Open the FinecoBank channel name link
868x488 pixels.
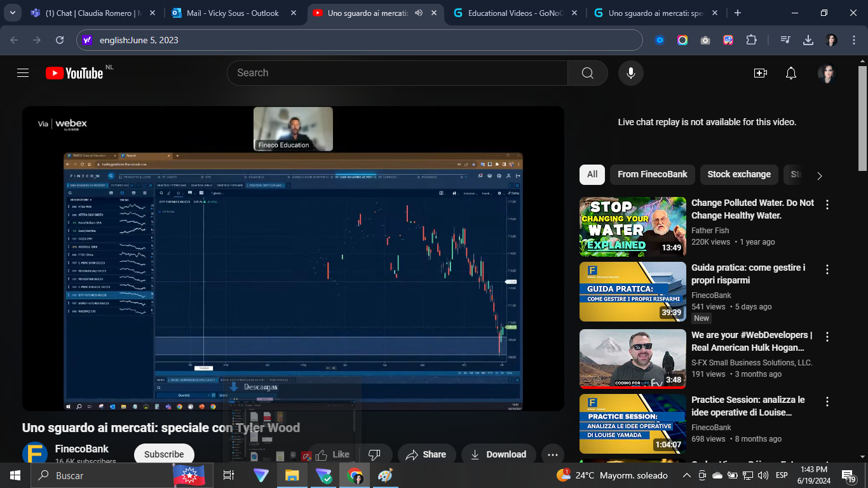click(82, 449)
